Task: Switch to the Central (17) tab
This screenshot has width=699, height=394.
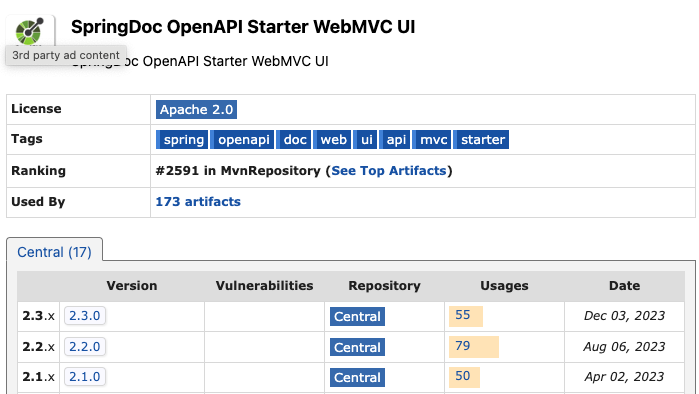Action: [54, 252]
